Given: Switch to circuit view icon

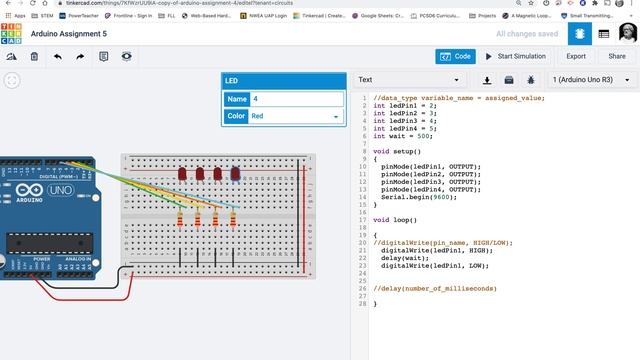Looking at the screenshot, I should click(580, 34).
